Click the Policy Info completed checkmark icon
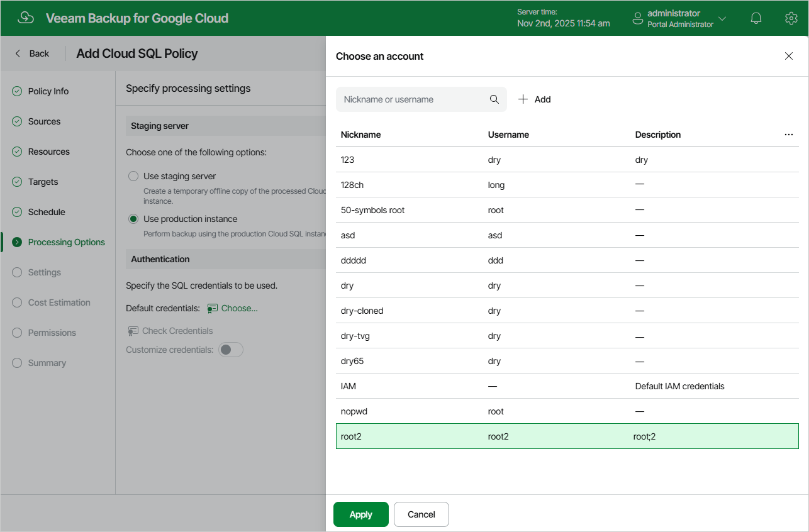The height and width of the screenshot is (532, 809). (17, 91)
